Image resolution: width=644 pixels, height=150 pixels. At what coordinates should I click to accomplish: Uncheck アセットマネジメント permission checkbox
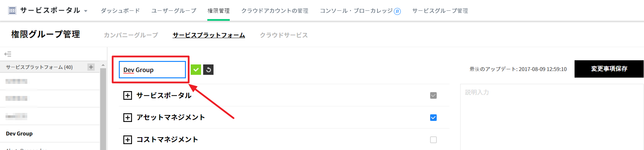433,117
